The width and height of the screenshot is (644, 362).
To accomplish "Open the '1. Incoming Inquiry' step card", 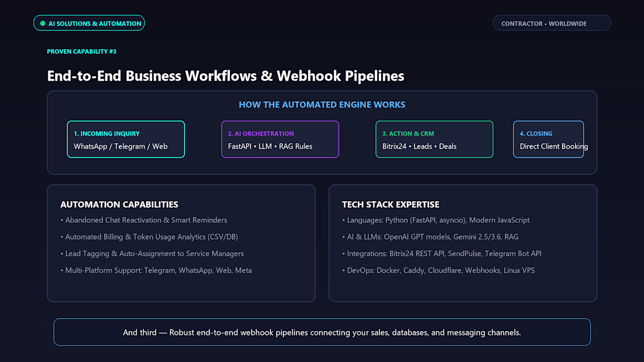I will tap(126, 139).
